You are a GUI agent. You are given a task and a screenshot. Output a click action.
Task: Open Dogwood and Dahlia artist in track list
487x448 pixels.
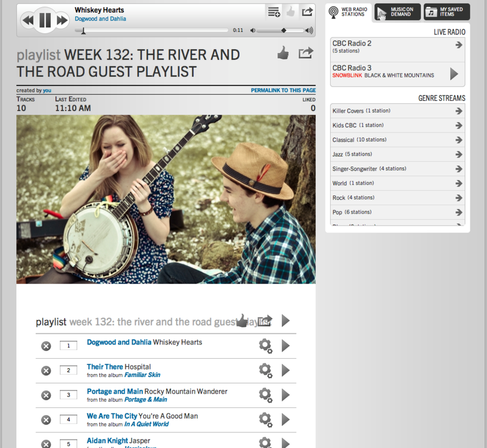[119, 342]
